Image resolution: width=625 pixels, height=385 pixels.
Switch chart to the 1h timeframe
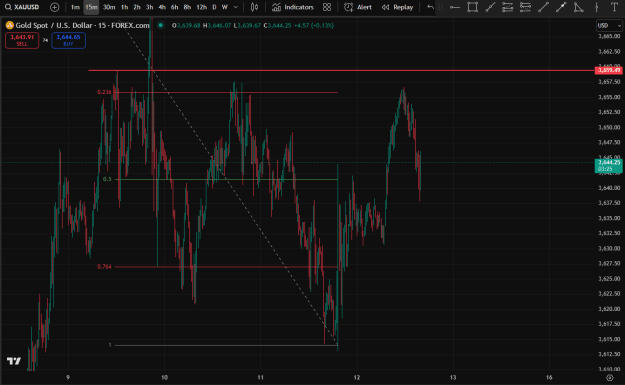[x=124, y=7]
